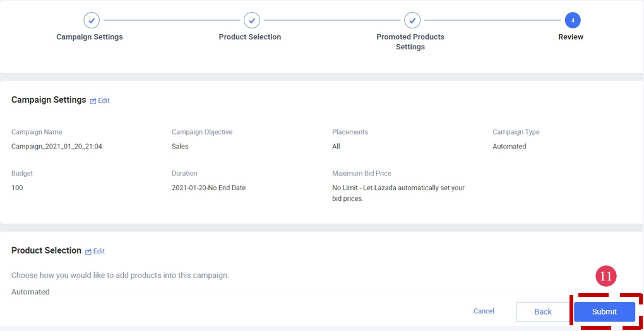Click the Automated value under Product Selection
This screenshot has width=644, height=331.
click(30, 292)
